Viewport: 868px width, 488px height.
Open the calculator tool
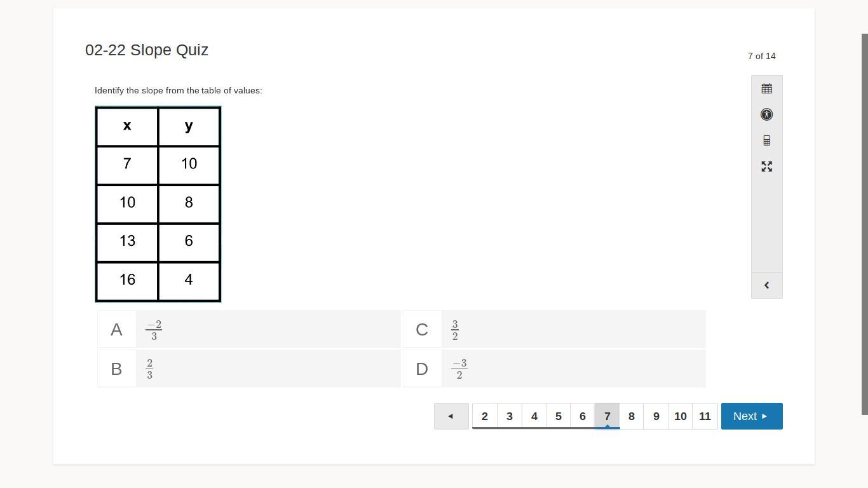[x=766, y=140]
